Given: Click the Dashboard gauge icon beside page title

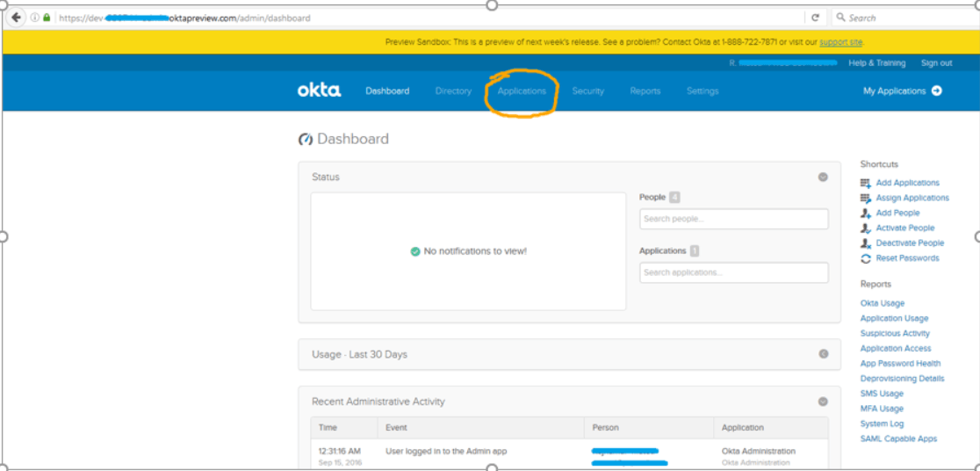Looking at the screenshot, I should coord(305,140).
